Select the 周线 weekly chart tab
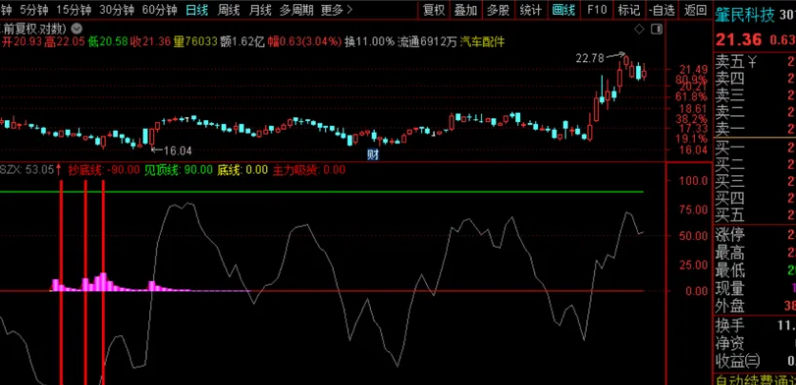The width and height of the screenshot is (796, 385). (228, 10)
